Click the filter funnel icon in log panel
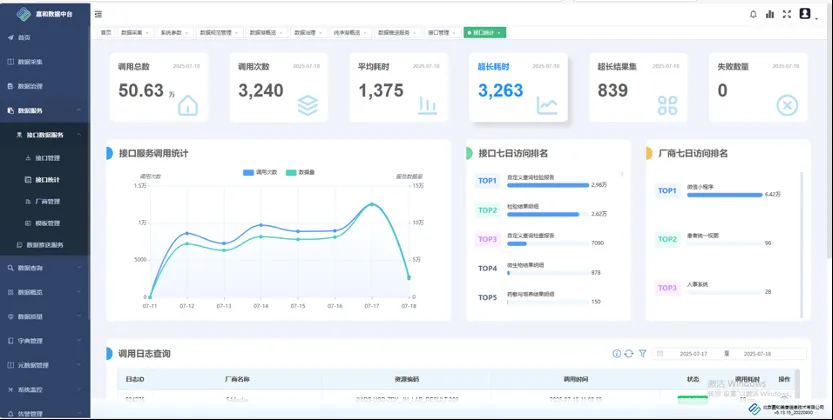 (643, 353)
